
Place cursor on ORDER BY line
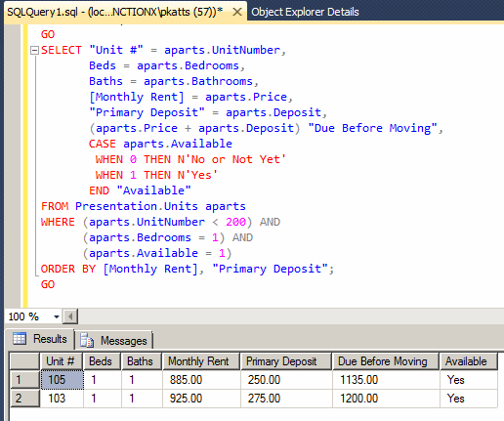(188, 269)
